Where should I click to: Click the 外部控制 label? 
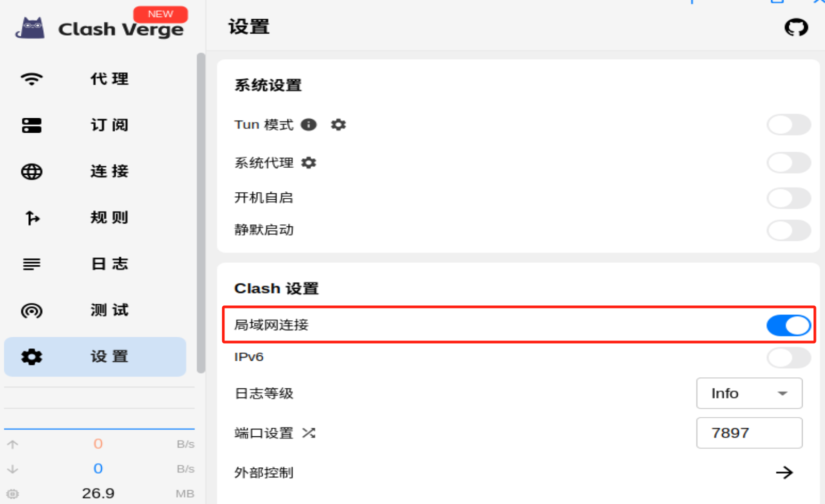[x=264, y=473]
